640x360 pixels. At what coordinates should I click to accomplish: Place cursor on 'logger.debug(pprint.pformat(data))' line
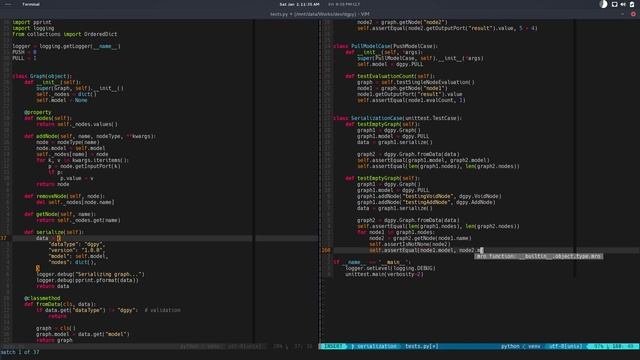[87, 280]
